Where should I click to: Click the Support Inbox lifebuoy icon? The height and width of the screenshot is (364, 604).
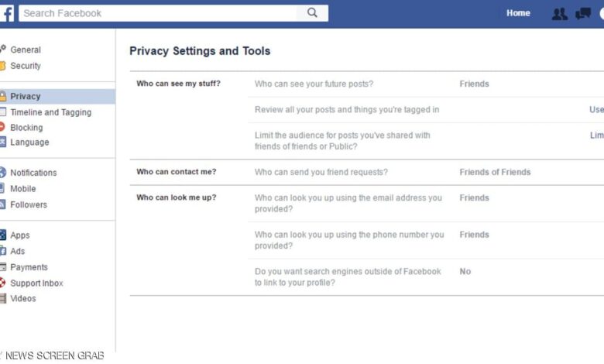click(2, 283)
